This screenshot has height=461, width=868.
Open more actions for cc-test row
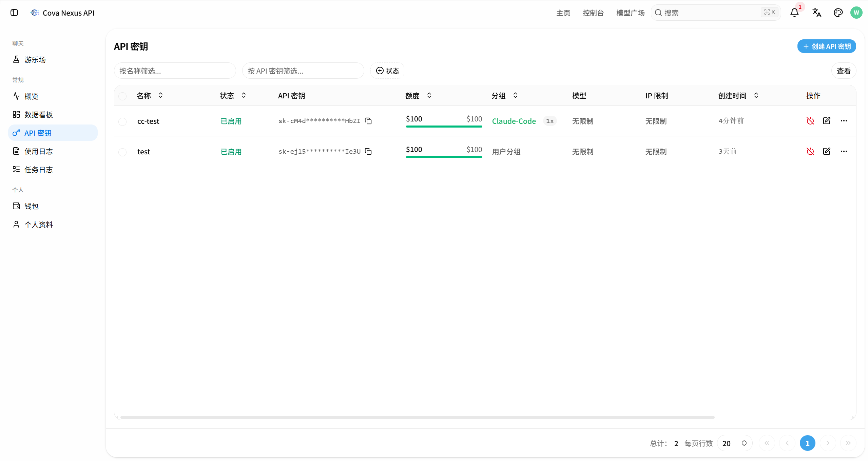tap(844, 121)
